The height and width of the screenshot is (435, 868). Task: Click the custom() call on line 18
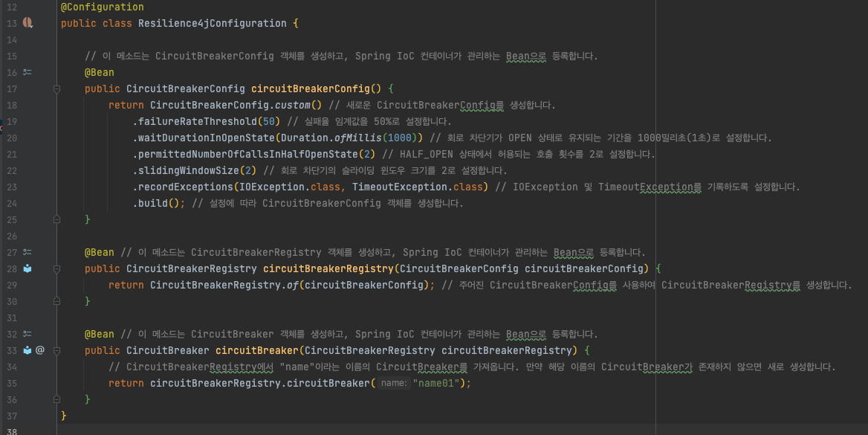(299, 106)
